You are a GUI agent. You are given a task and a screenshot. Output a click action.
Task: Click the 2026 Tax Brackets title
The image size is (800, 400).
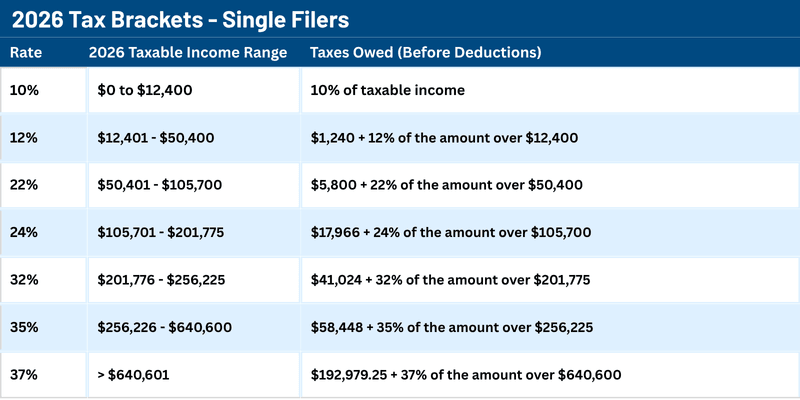[182, 19]
